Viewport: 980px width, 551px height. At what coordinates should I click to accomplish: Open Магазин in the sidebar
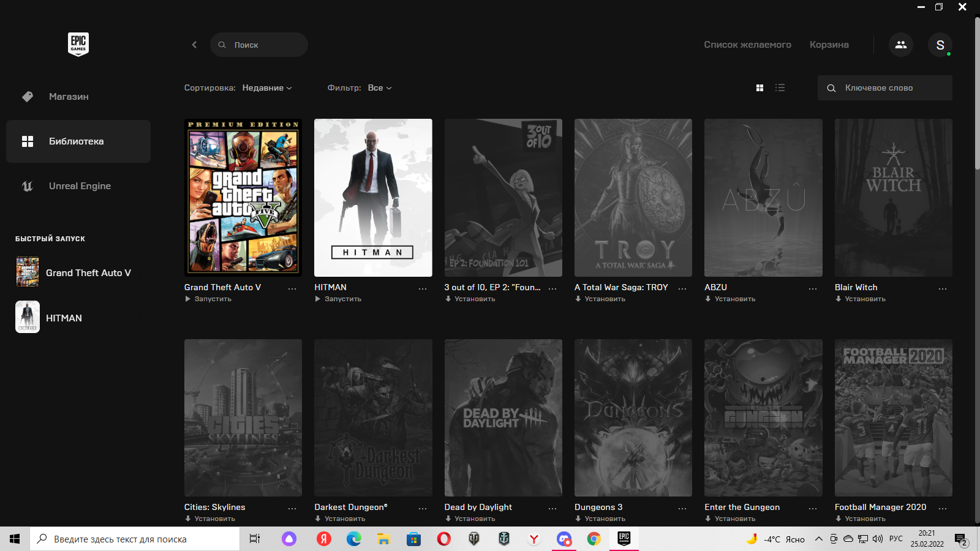(x=78, y=97)
